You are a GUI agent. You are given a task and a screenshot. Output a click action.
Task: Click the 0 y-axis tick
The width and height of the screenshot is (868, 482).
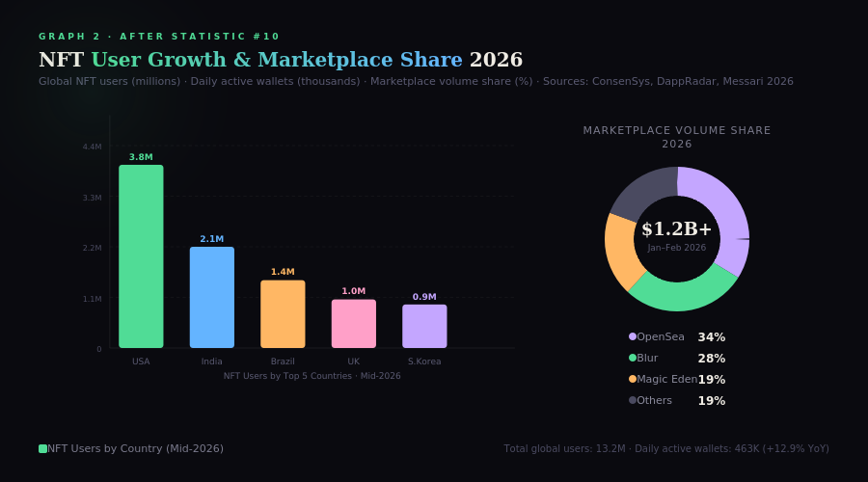99,349
